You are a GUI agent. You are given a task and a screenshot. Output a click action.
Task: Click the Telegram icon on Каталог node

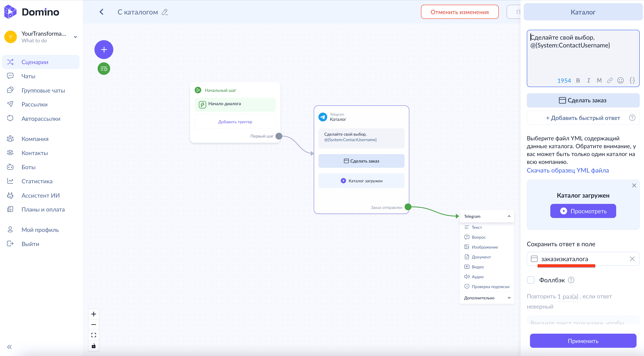(323, 117)
